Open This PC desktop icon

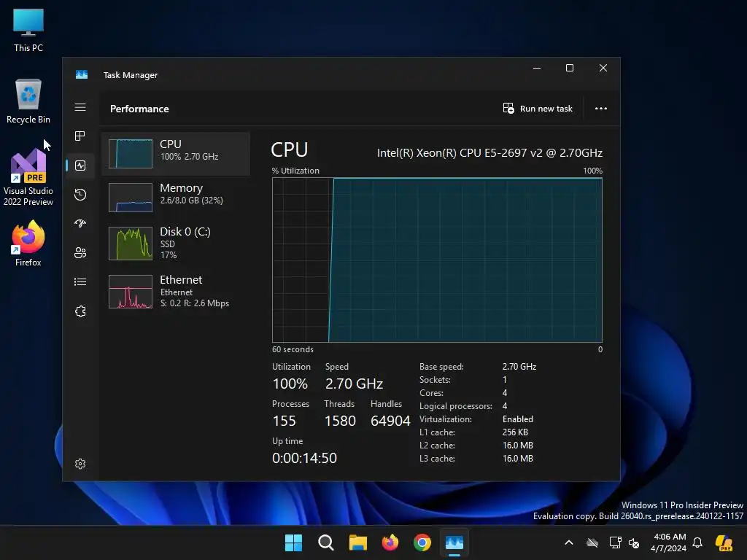(x=28, y=30)
